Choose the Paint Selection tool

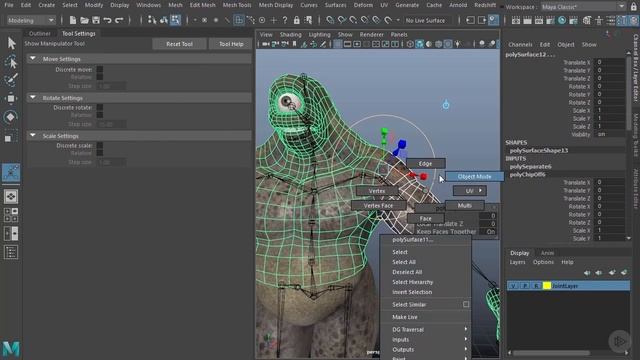tap(11, 80)
